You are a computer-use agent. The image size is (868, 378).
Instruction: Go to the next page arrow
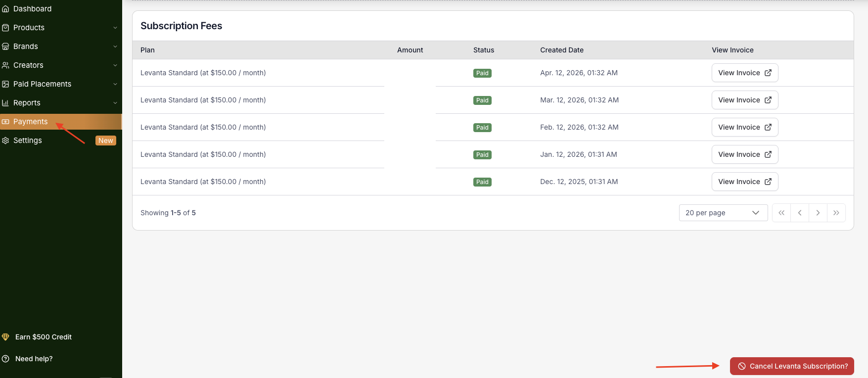(818, 213)
